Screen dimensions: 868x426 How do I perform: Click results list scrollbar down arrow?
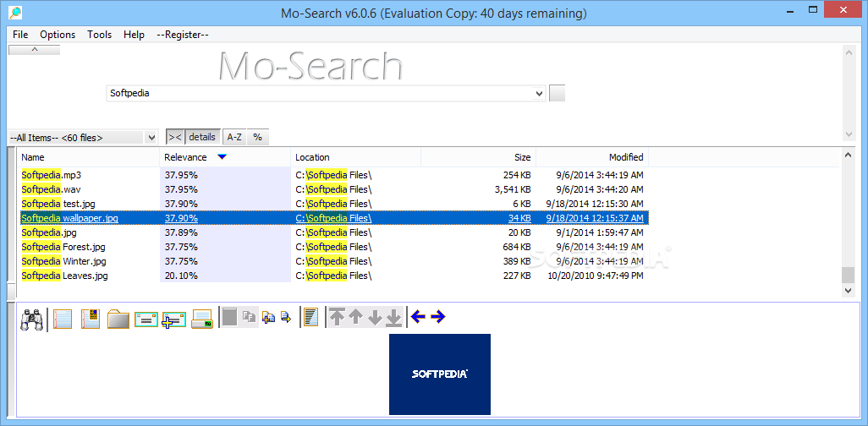848,289
